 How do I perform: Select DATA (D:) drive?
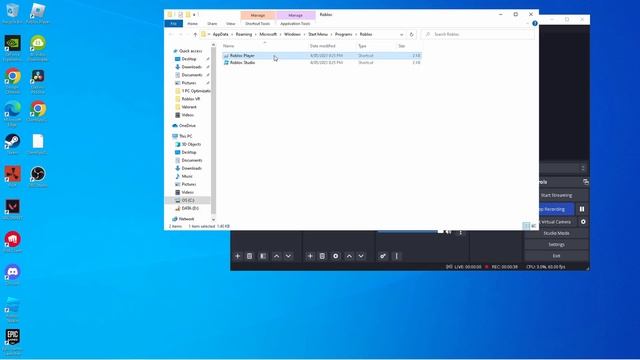coord(190,208)
